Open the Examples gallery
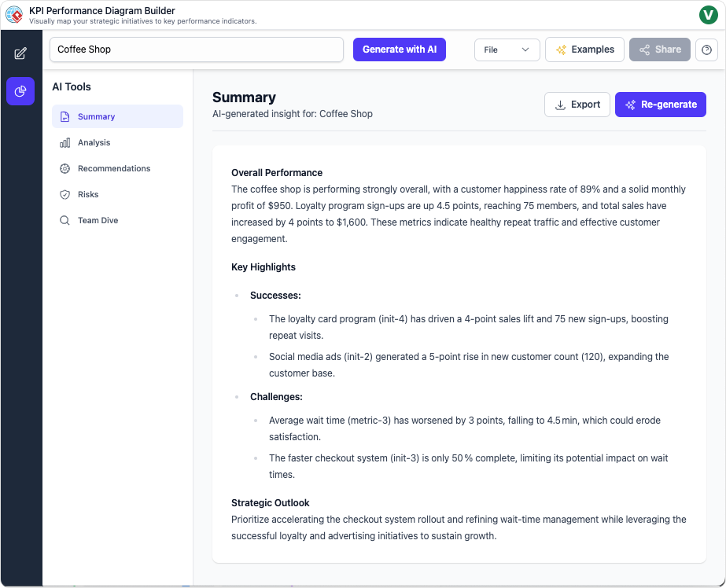The image size is (726, 588). (x=584, y=50)
